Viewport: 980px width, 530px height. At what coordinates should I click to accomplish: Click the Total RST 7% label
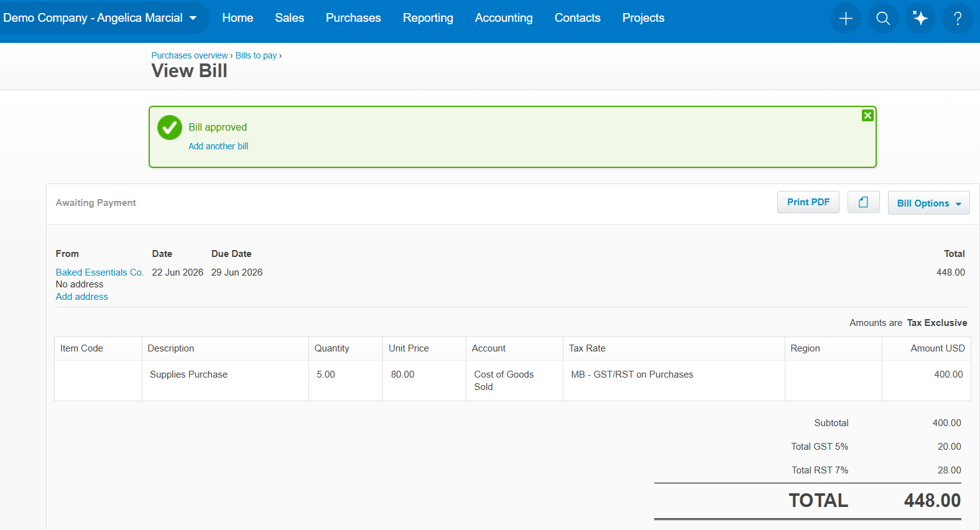pyautogui.click(x=820, y=470)
